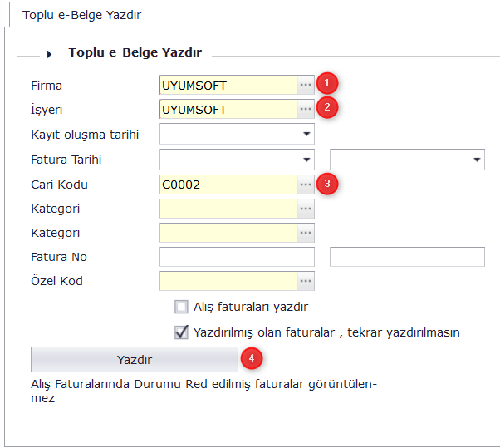Click the Firma field containing UYUMSOFT
500x448 pixels.
coord(228,85)
